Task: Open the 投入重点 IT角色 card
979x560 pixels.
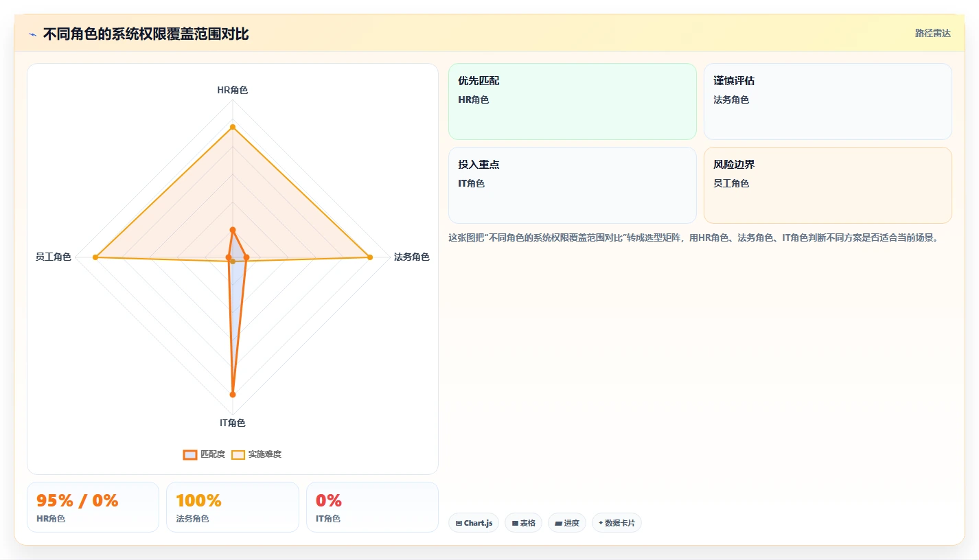Action: [573, 185]
